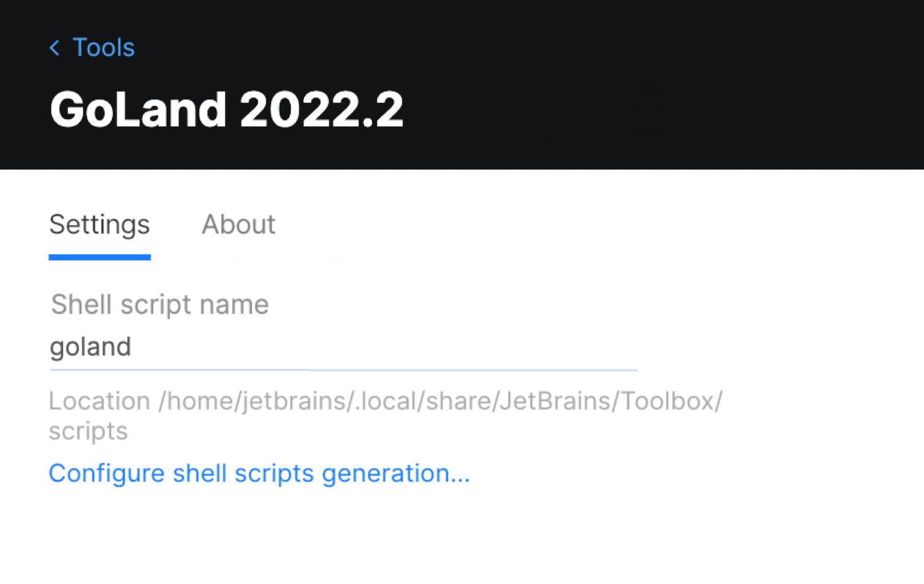Viewport: 924px width, 584px height.
Task: Select the goland text in the input
Action: tap(90, 347)
